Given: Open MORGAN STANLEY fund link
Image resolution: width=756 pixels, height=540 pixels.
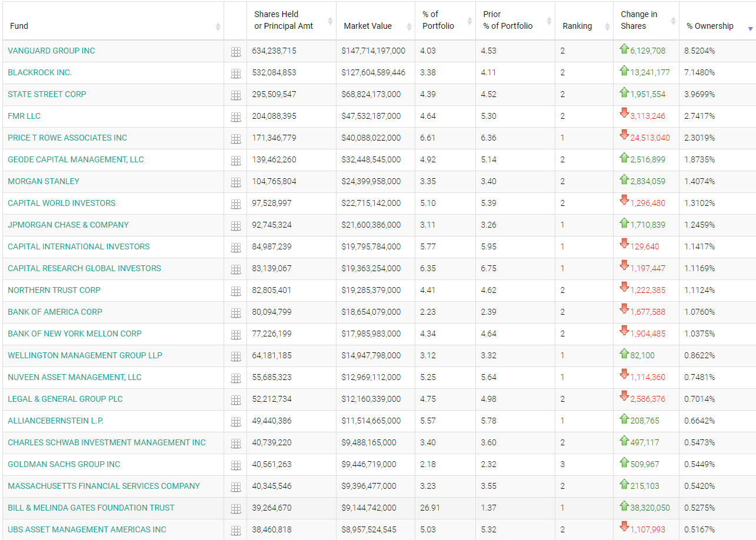Looking at the screenshot, I should coord(44,181).
